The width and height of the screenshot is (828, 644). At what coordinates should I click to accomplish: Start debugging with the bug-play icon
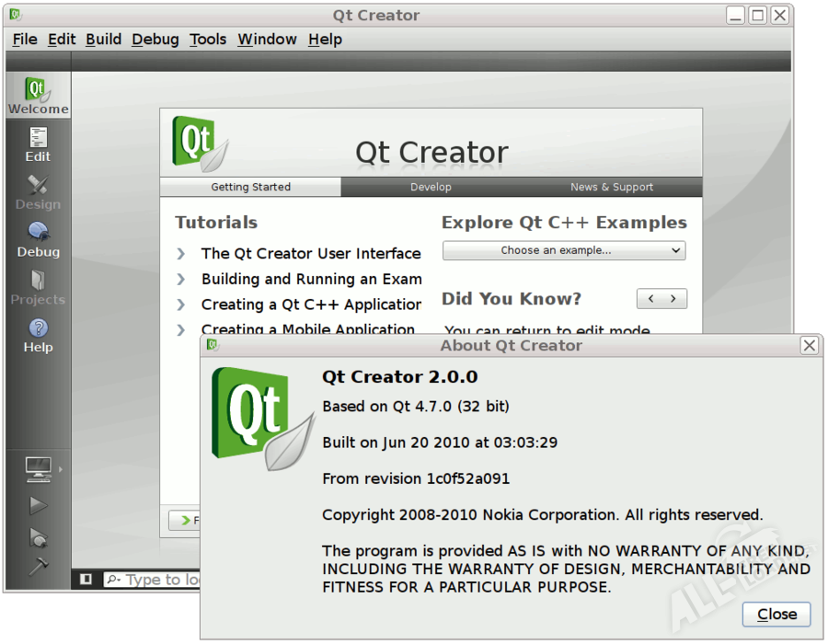pos(38,537)
